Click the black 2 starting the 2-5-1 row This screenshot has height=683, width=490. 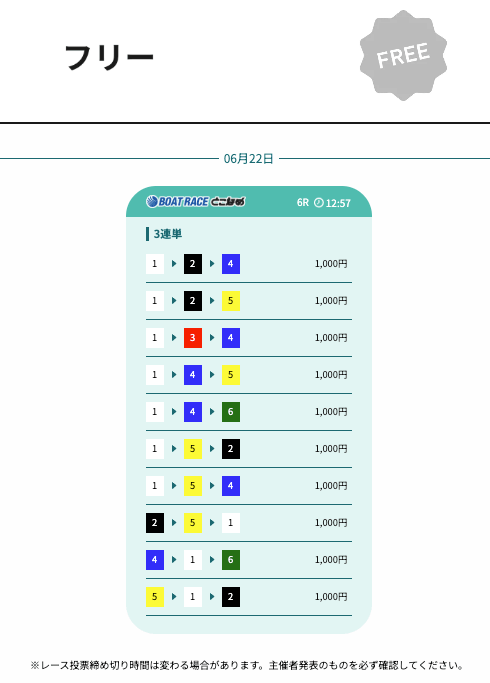[155, 523]
